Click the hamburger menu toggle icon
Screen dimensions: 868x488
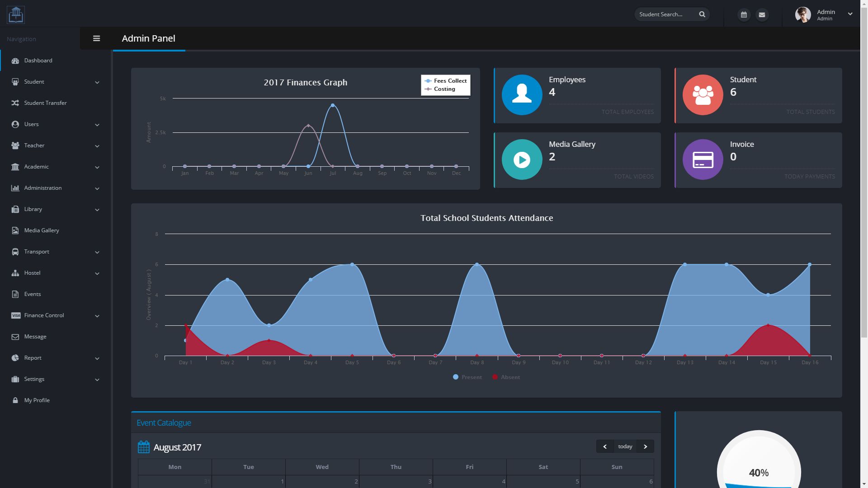[x=96, y=38]
